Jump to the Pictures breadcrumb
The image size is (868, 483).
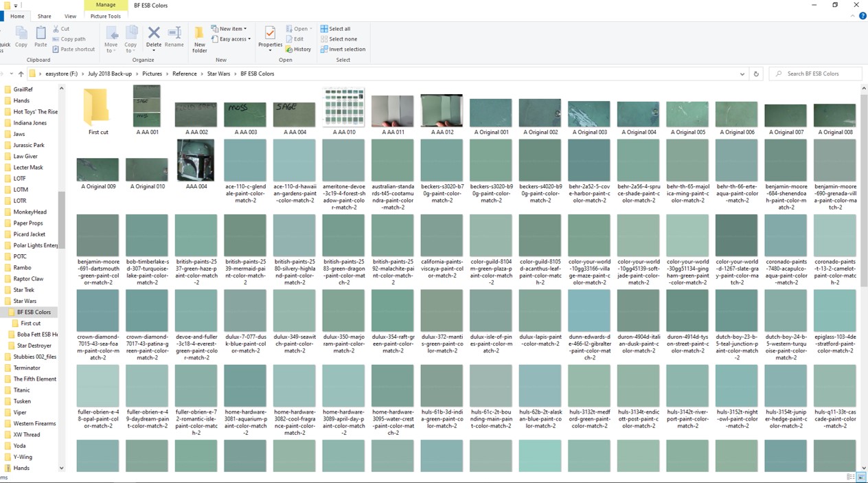click(152, 74)
